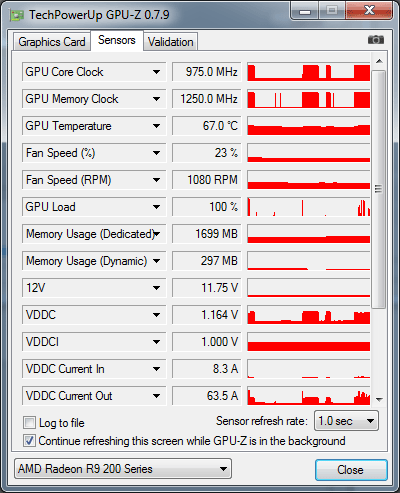Switch to the Validation tab

(171, 42)
